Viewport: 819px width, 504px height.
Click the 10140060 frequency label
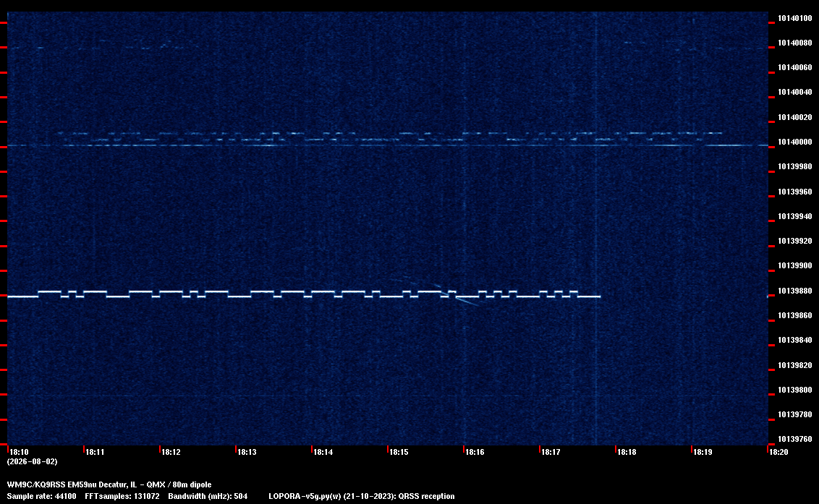click(x=795, y=67)
